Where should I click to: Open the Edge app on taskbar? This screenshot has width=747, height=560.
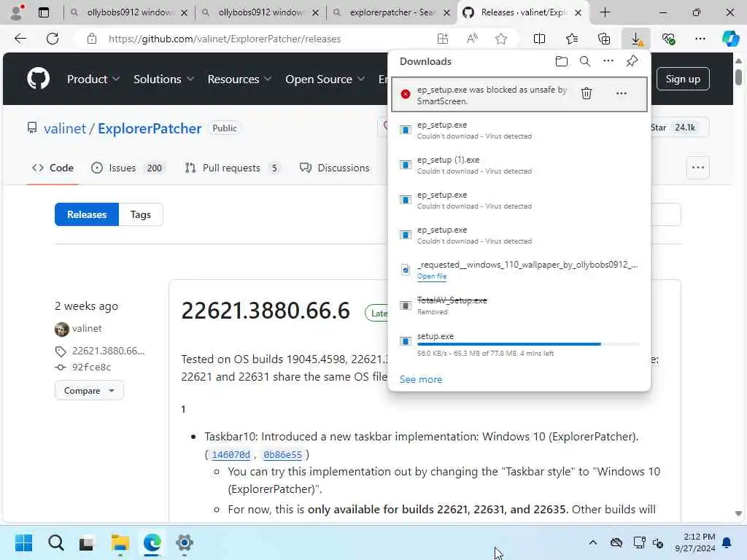tap(152, 542)
